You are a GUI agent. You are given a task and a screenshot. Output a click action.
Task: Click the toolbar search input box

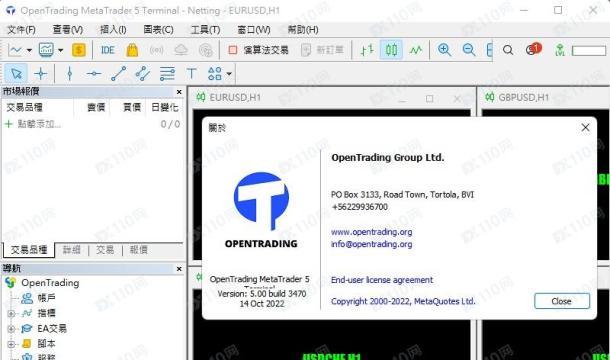coord(589,51)
